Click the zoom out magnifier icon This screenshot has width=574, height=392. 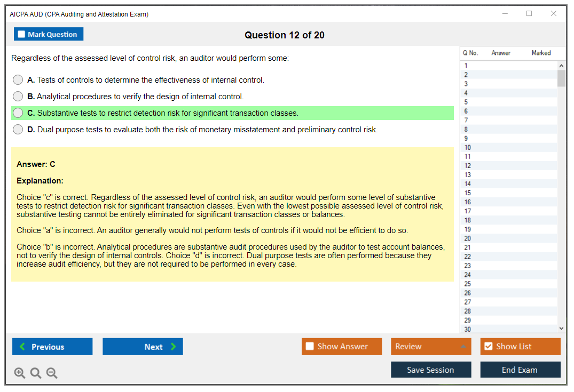tap(52, 373)
